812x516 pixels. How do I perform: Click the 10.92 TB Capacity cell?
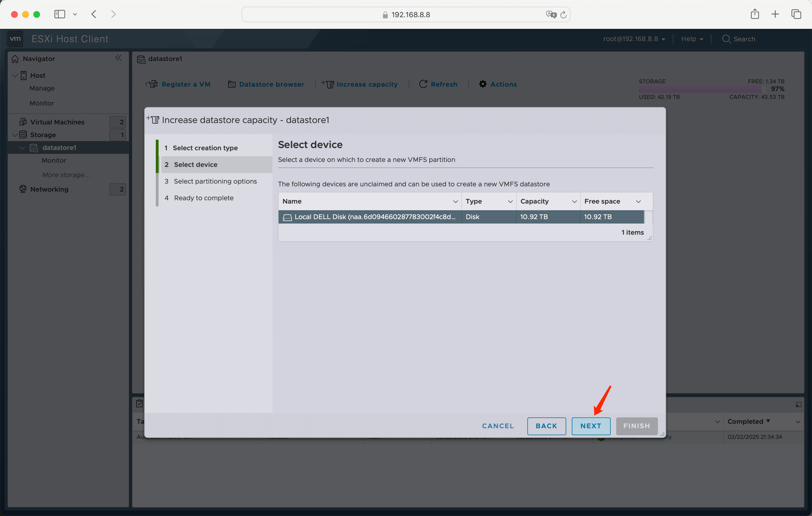[548, 217]
